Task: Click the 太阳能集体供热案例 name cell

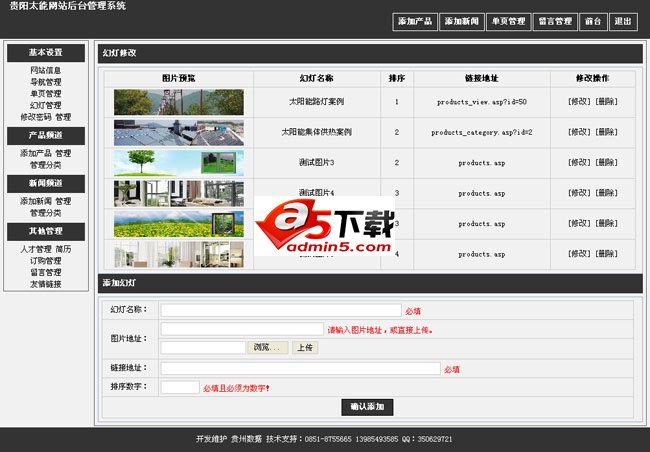Action: click(317, 132)
